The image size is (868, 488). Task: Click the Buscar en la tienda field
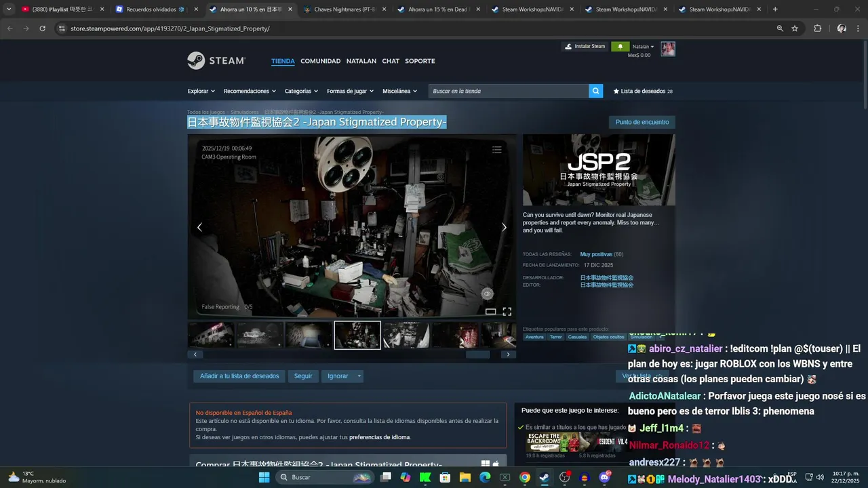(509, 91)
